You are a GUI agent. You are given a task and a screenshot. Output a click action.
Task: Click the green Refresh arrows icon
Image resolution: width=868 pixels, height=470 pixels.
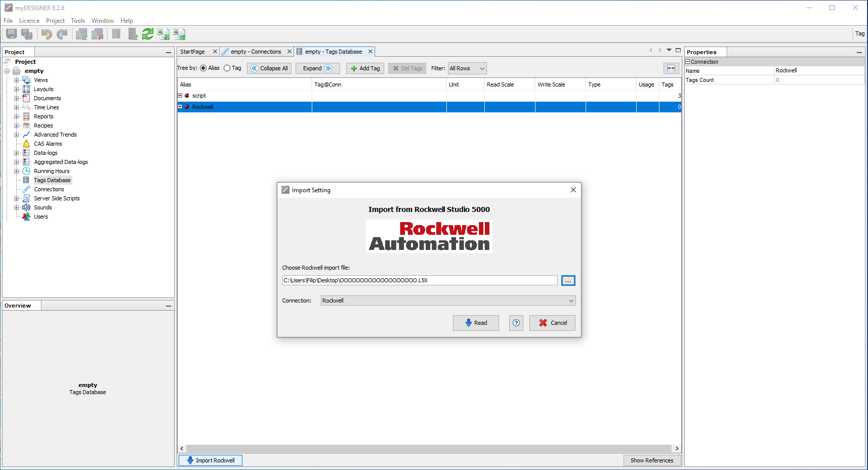click(x=148, y=34)
